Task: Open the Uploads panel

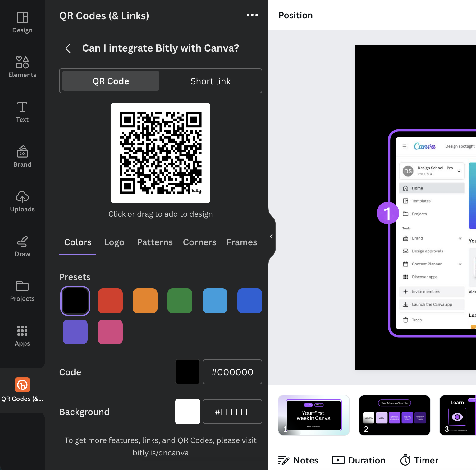Action: [x=22, y=201]
